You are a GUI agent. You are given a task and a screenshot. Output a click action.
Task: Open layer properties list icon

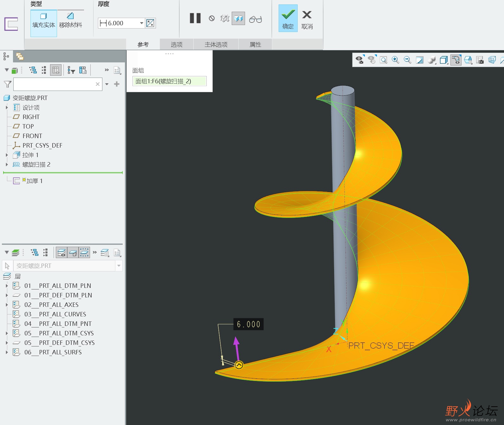click(105, 252)
